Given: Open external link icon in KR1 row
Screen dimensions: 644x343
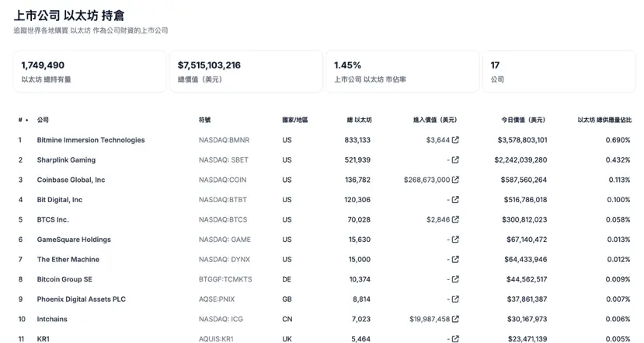Looking at the screenshot, I should pyautogui.click(x=455, y=339).
